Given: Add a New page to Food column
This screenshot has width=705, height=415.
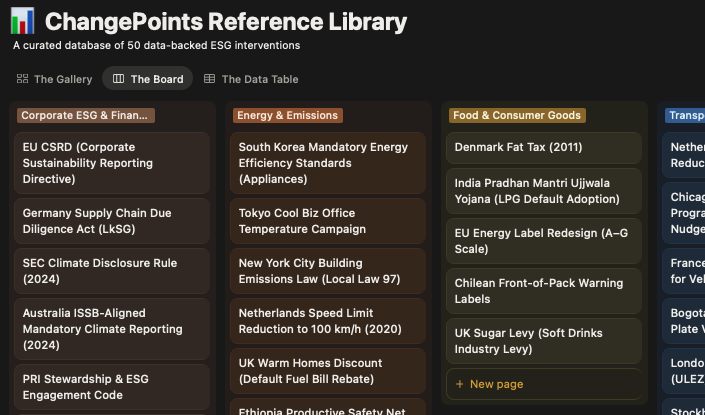Looking at the screenshot, I should pos(496,384).
